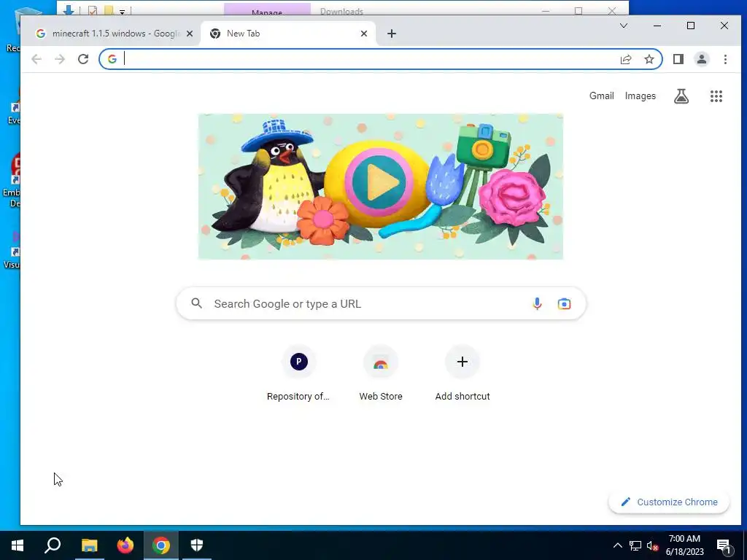Bookmark this tab with the star icon
Image resolution: width=747 pixels, height=560 pixels.
(x=649, y=59)
